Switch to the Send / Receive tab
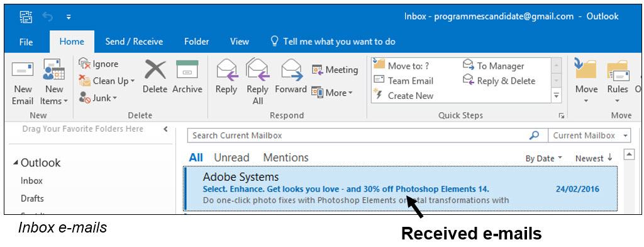The width and height of the screenshot is (644, 247). [x=134, y=42]
